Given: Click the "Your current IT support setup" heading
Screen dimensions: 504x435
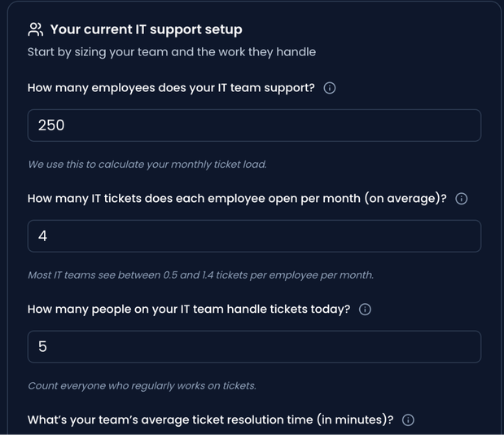Looking at the screenshot, I should point(146,30).
